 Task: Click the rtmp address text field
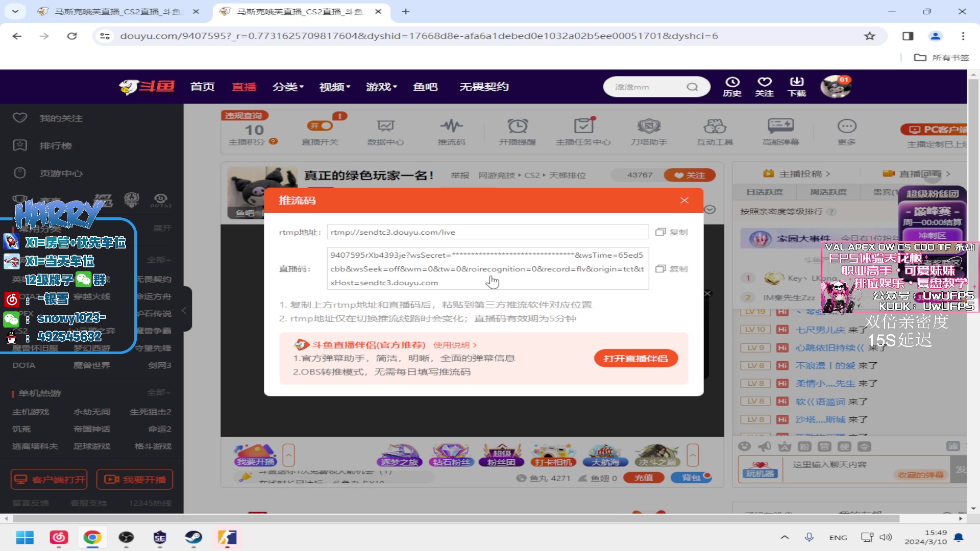(487, 232)
